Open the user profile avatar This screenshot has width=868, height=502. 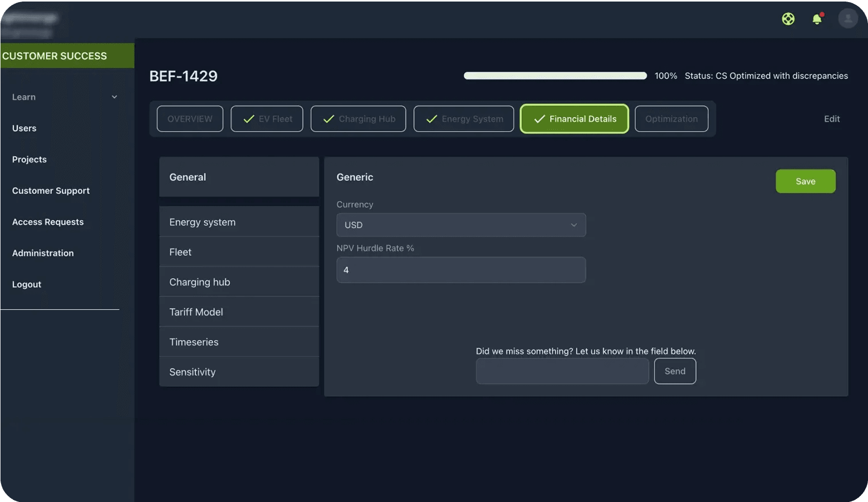(848, 19)
